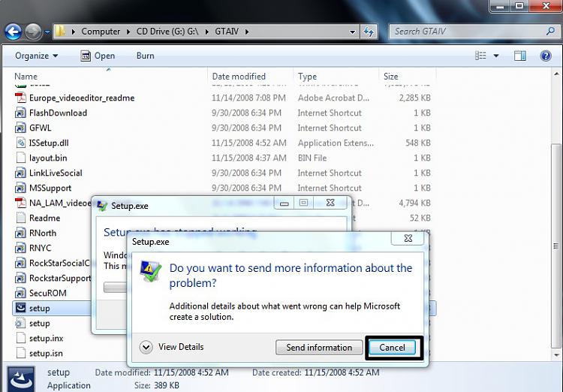Select the RockstarSupport shortcut icon
The height and width of the screenshot is (392, 563).
coord(21,278)
